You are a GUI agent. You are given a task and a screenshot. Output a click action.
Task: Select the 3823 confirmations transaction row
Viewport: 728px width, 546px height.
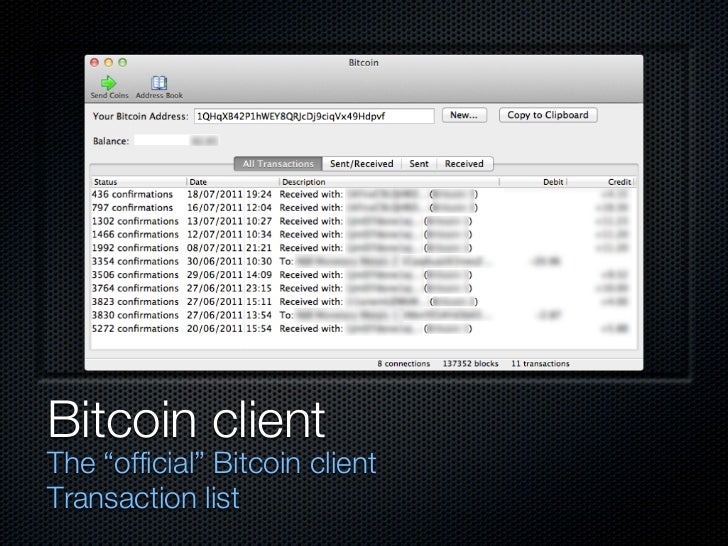[362, 302]
